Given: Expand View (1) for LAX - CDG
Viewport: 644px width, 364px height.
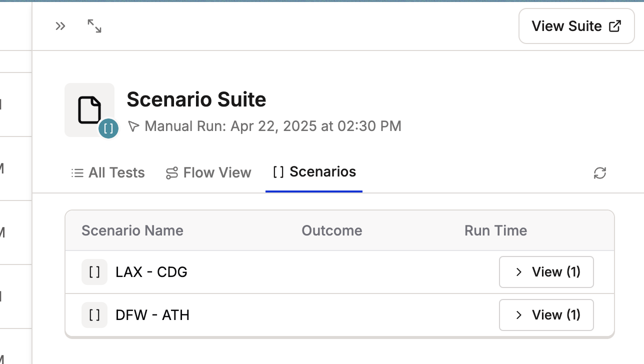Looking at the screenshot, I should tap(546, 272).
